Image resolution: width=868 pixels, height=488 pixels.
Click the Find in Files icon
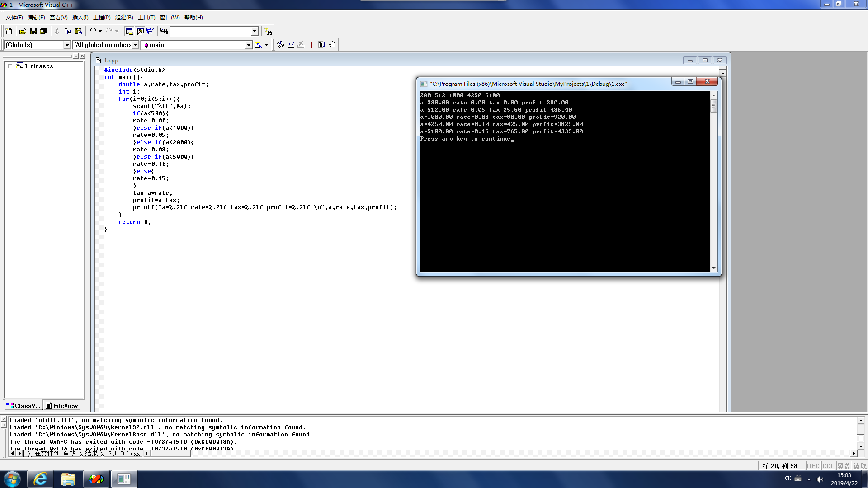pos(164,31)
